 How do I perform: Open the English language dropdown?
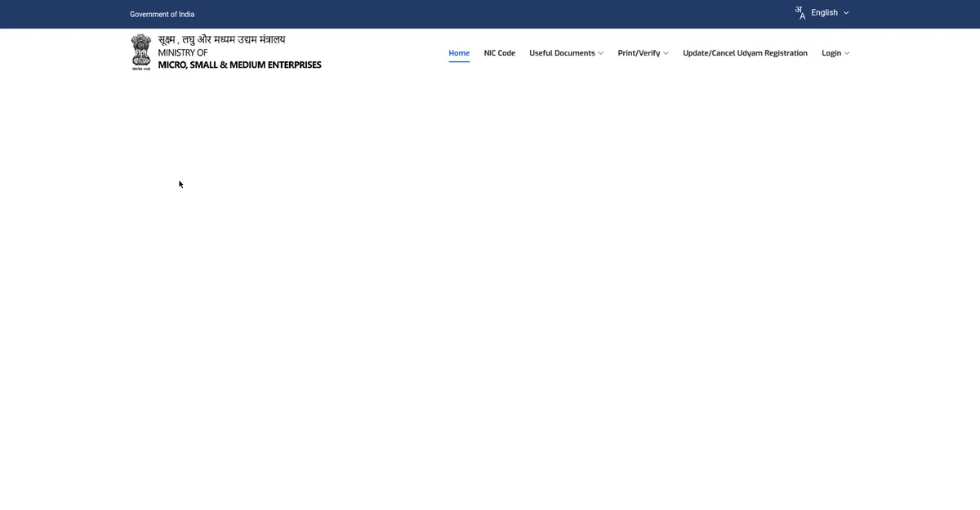pos(830,12)
